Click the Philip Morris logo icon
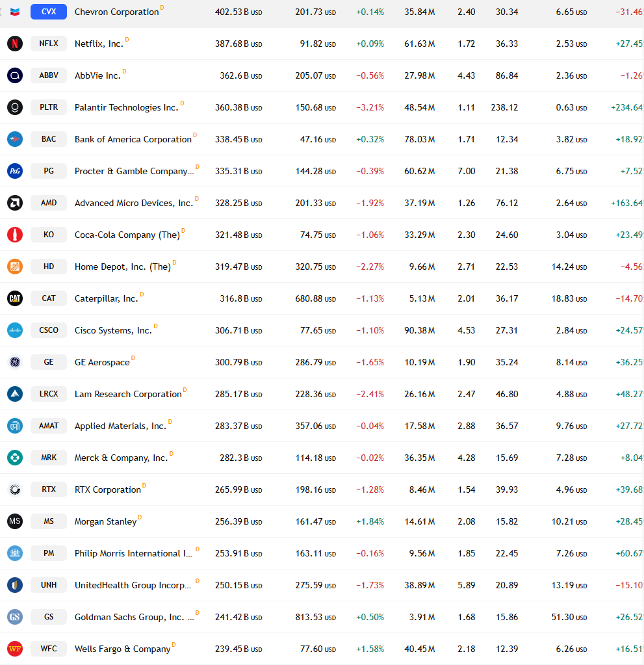Screen dimensions: 644x665 [15, 553]
